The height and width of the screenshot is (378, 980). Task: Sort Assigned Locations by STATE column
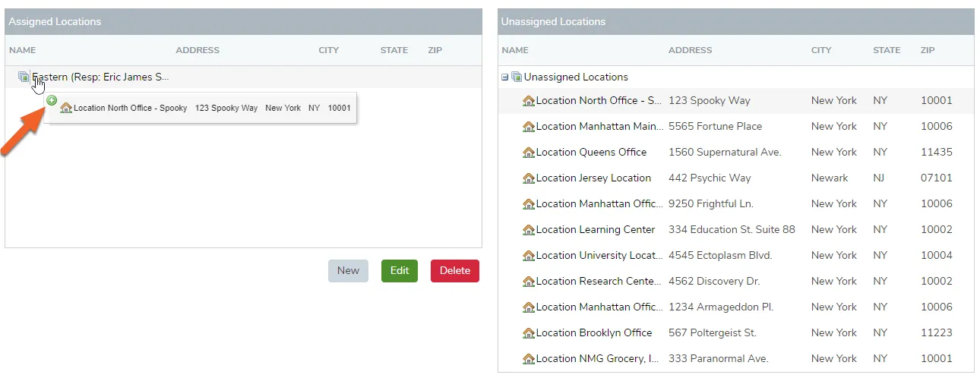394,50
